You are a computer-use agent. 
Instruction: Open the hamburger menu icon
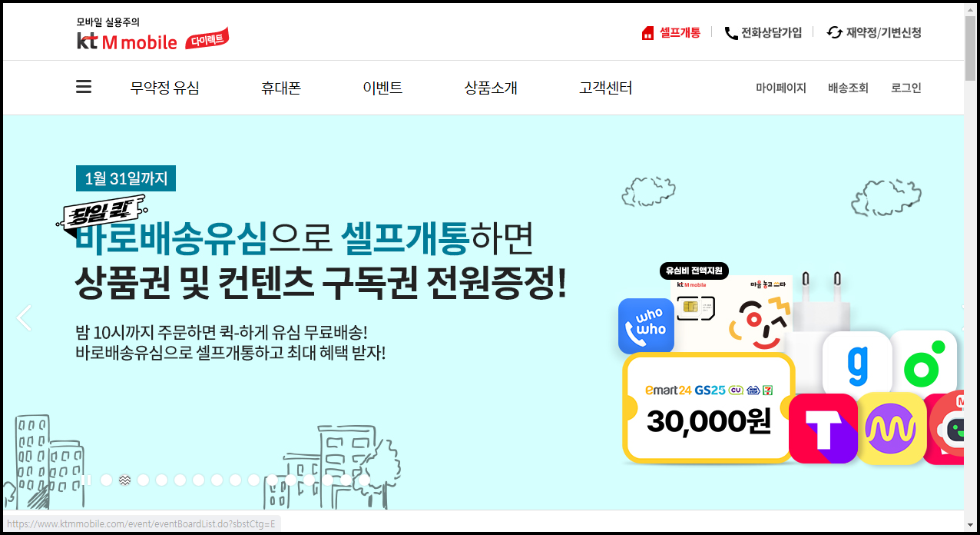[84, 87]
